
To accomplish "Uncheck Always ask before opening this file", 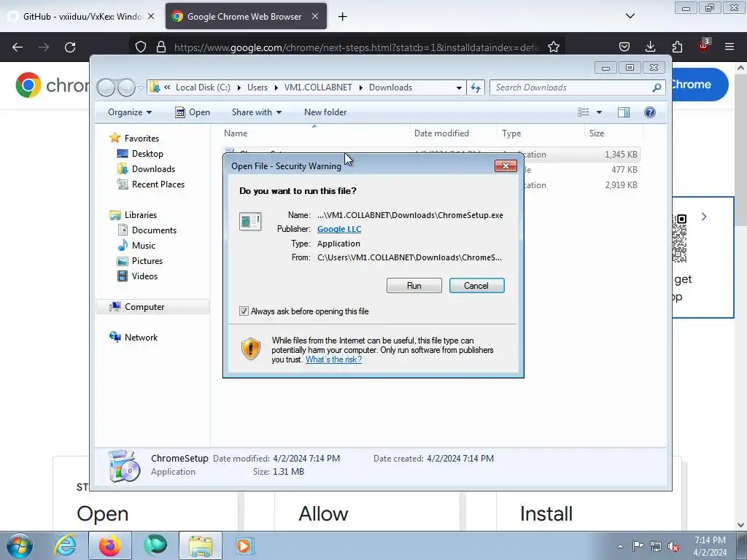I will point(244,311).
